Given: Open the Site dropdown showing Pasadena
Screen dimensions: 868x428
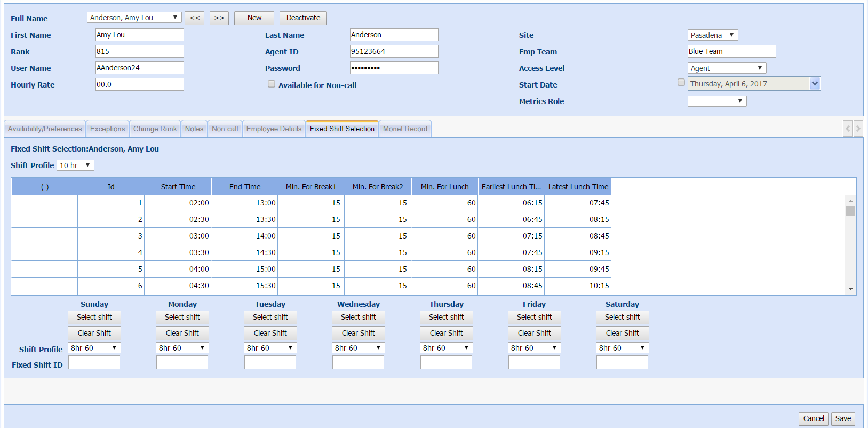Looking at the screenshot, I should click(712, 35).
